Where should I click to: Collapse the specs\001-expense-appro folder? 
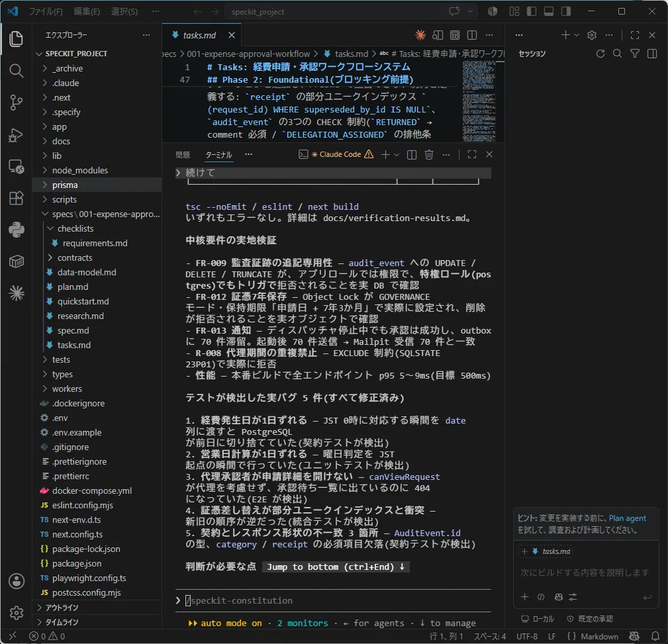point(97,214)
